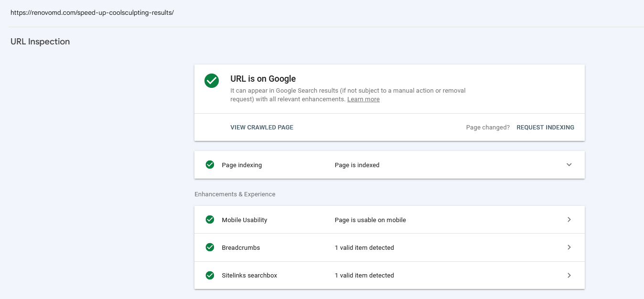
Task: Click the Page is usable on mobile status
Action: tap(370, 220)
